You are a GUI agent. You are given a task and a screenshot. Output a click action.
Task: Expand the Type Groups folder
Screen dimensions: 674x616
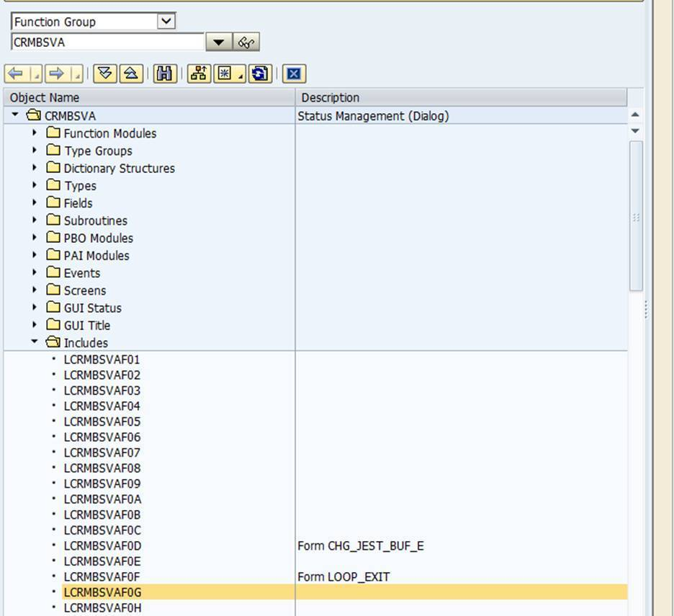pos(35,150)
